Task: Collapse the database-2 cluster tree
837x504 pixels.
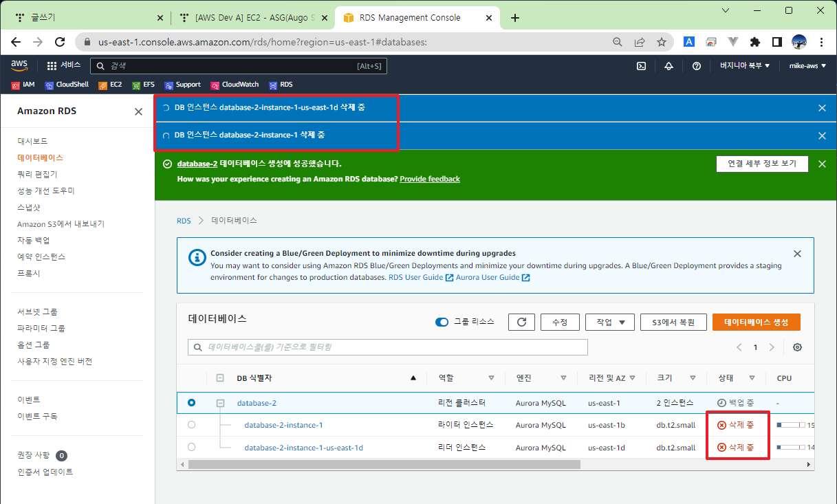Action: coord(220,403)
